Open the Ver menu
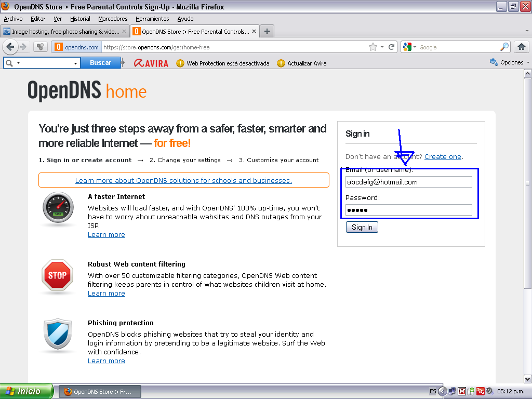This screenshot has width=532, height=399. pos(58,19)
